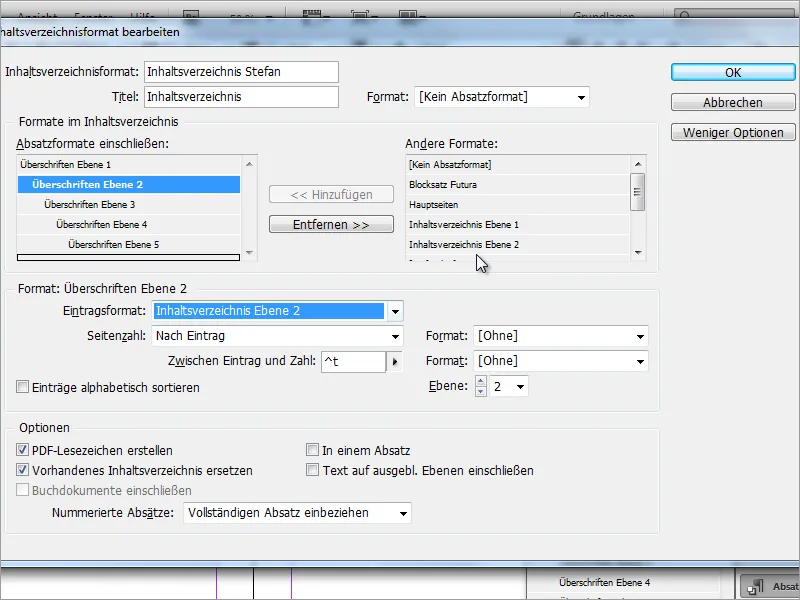Select Überschriften Ebene 3 in included list

pyautogui.click(x=129, y=205)
